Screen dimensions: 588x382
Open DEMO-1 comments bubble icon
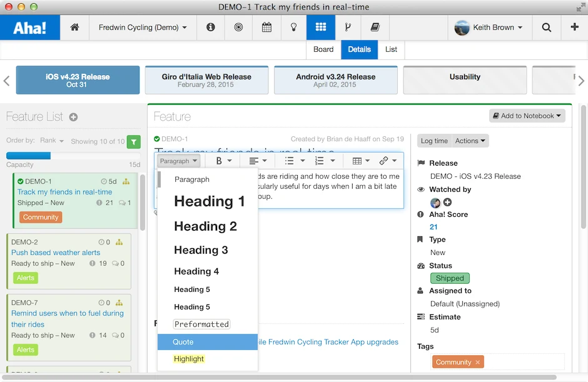122,203
